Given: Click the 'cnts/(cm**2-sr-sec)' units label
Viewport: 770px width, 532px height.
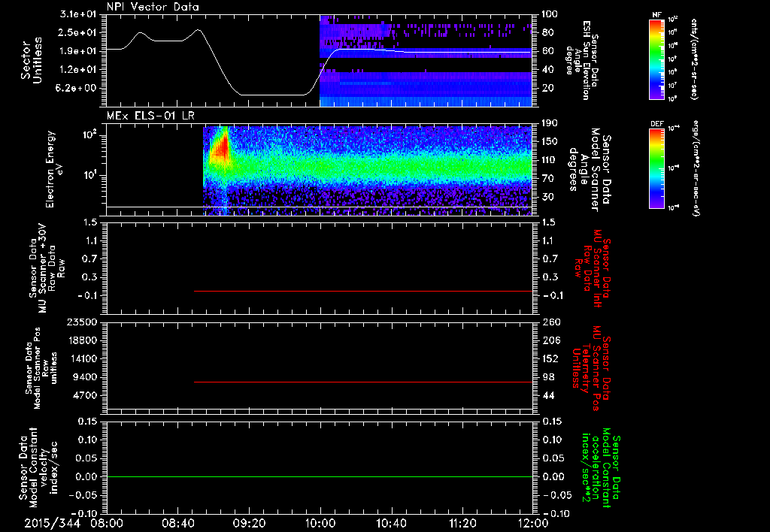Looking at the screenshot, I should (694, 59).
